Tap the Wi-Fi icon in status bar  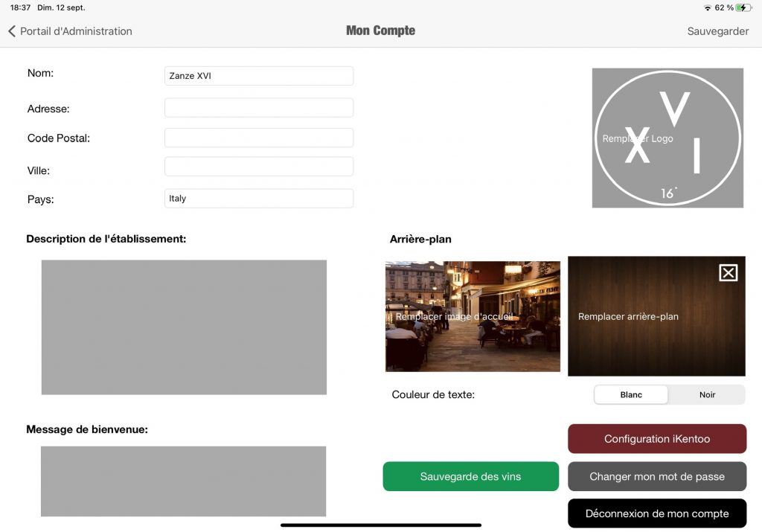708,7
